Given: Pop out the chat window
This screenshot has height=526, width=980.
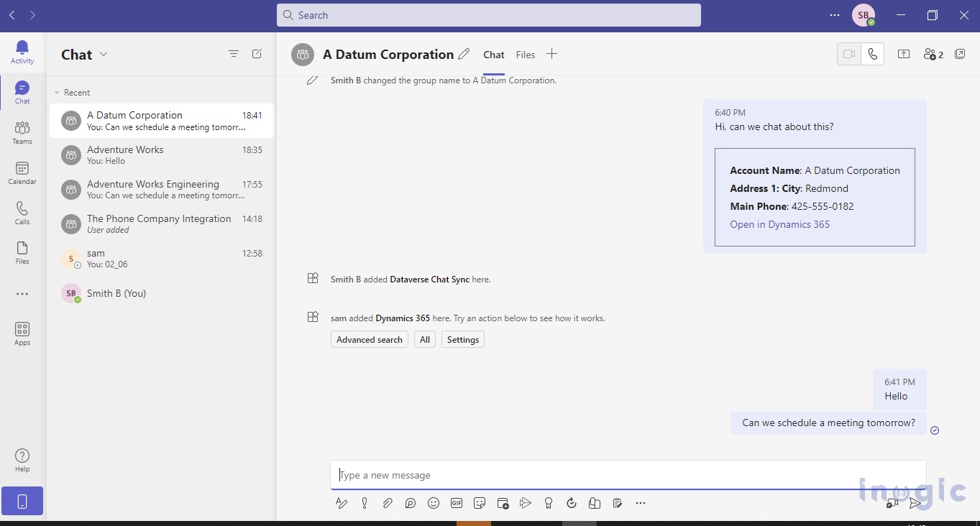Looking at the screenshot, I should (960, 54).
